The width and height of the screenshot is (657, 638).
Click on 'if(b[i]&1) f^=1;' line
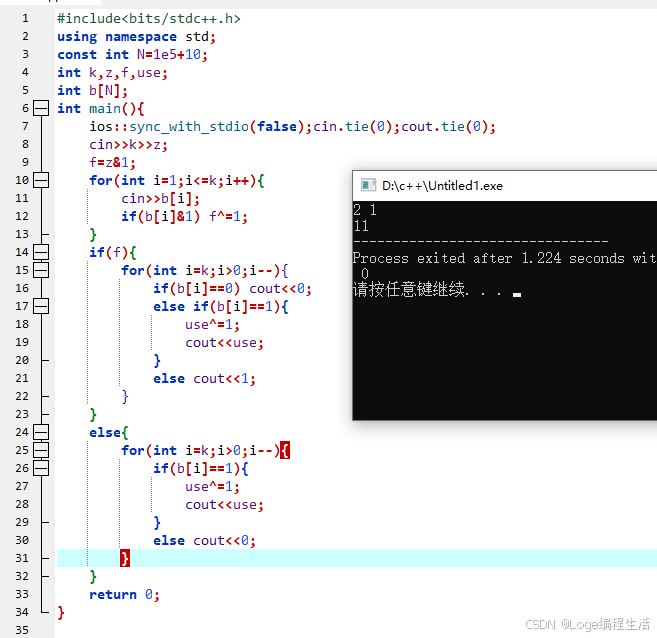coord(184,217)
